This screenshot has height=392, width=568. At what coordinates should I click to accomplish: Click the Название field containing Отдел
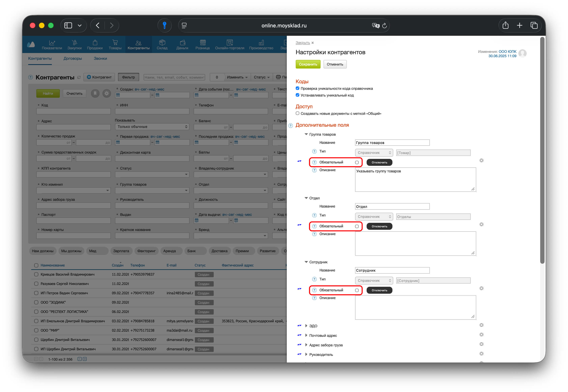click(392, 206)
